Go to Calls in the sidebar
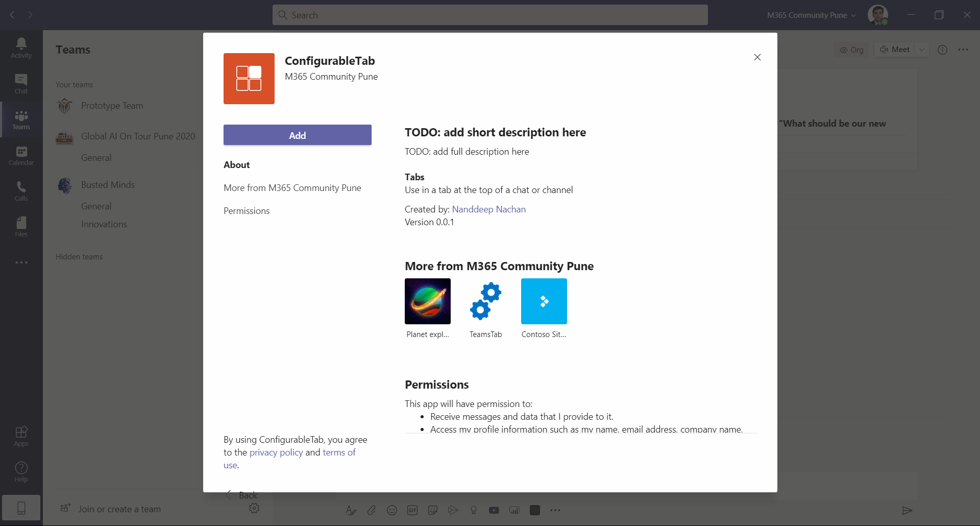This screenshot has width=980, height=526. pyautogui.click(x=21, y=191)
